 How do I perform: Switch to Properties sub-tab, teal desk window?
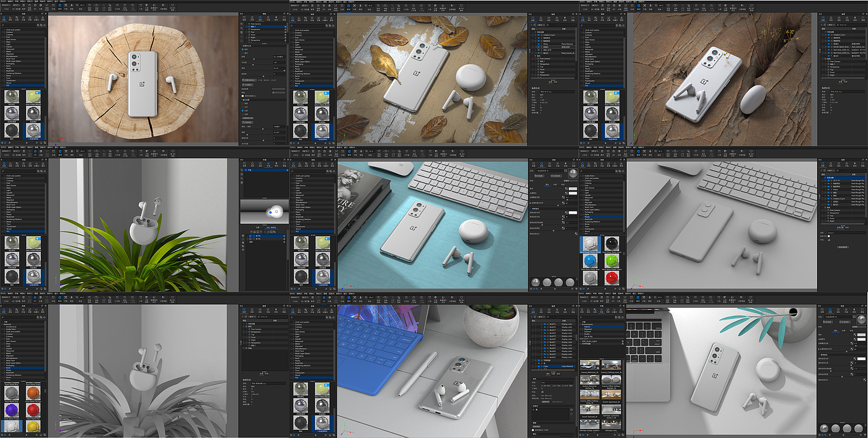tap(547, 185)
